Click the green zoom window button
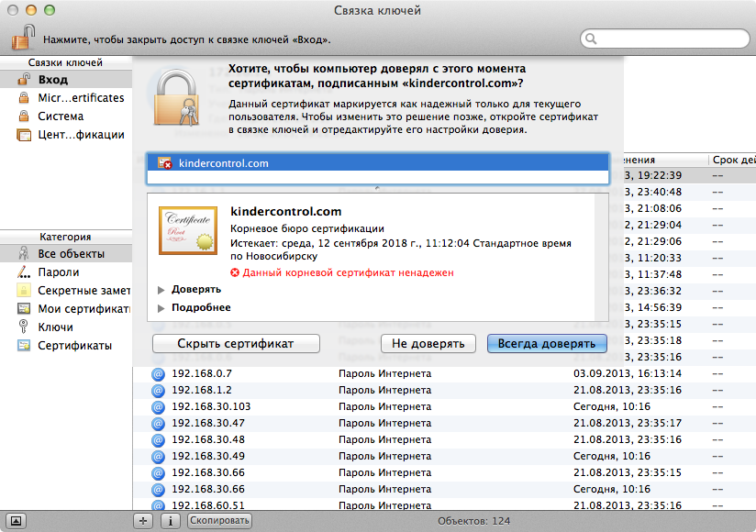The height and width of the screenshot is (532, 756). pos(50,10)
